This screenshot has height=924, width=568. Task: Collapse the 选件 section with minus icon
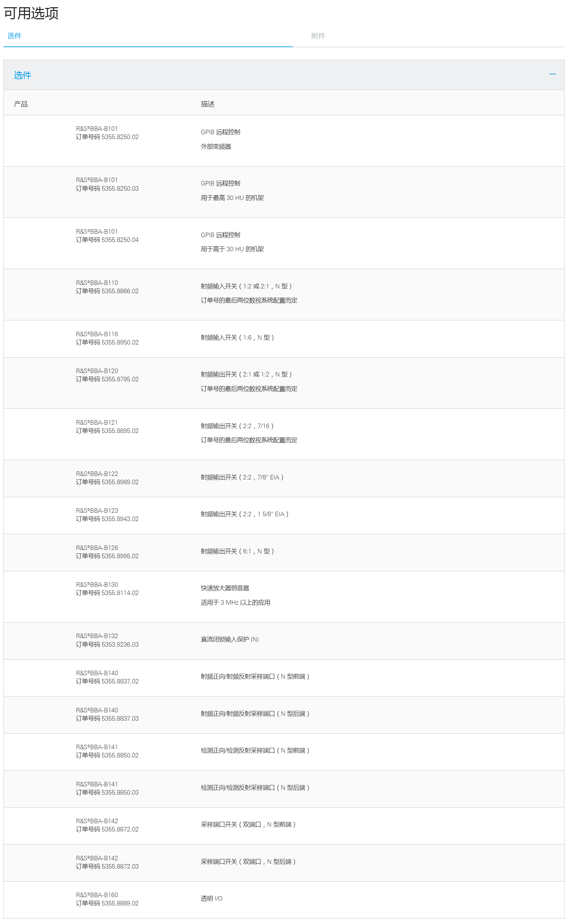click(x=552, y=74)
